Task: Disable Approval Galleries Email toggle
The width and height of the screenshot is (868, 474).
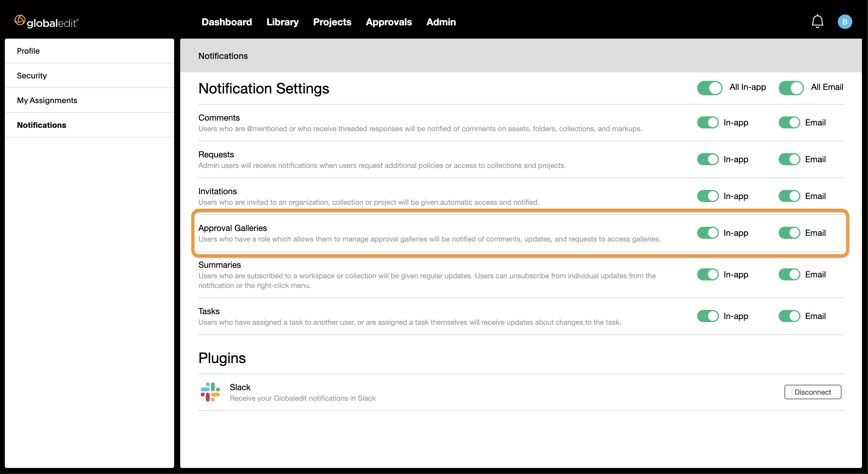Action: 789,232
